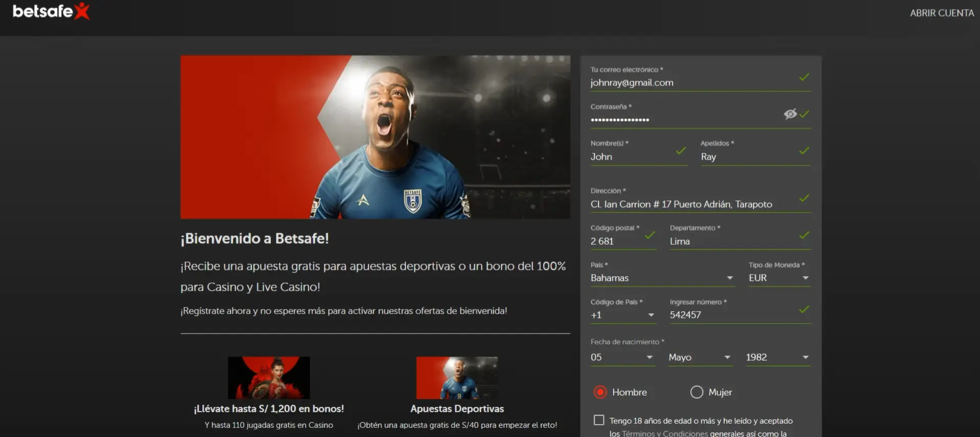980x437 pixels.
Task: Check the 18 years age confirmation box
Action: [599, 420]
